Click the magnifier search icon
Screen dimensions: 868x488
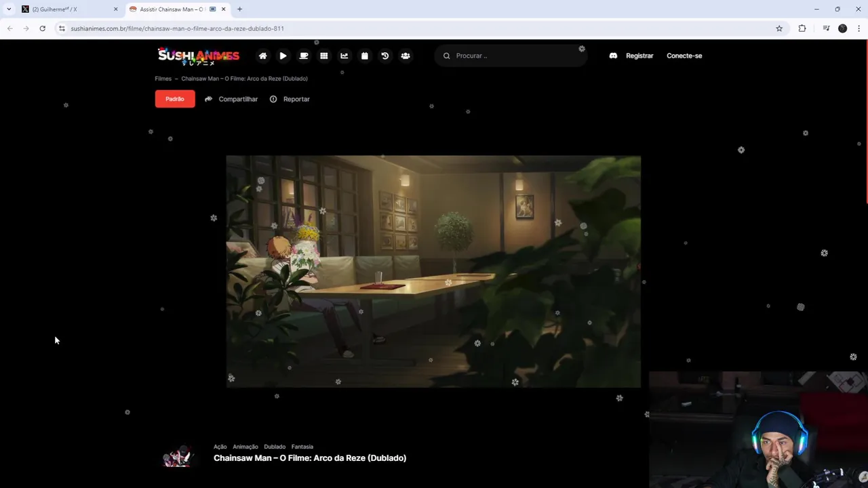446,56
